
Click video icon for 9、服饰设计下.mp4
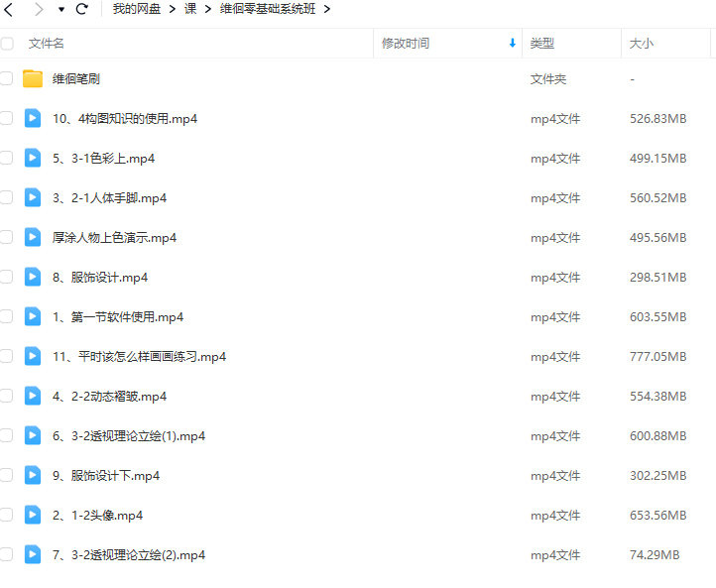coord(33,476)
